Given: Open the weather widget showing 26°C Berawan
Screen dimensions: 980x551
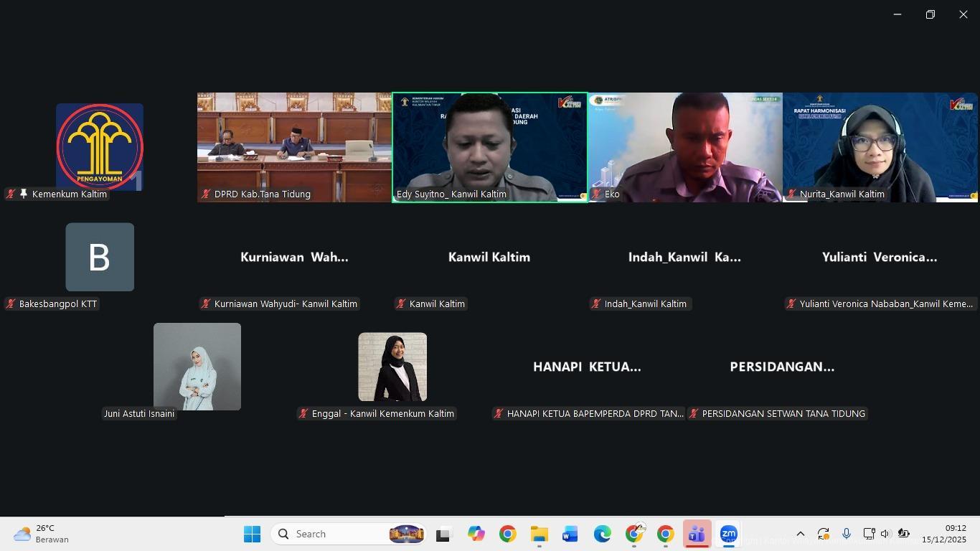Looking at the screenshot, I should [x=42, y=534].
